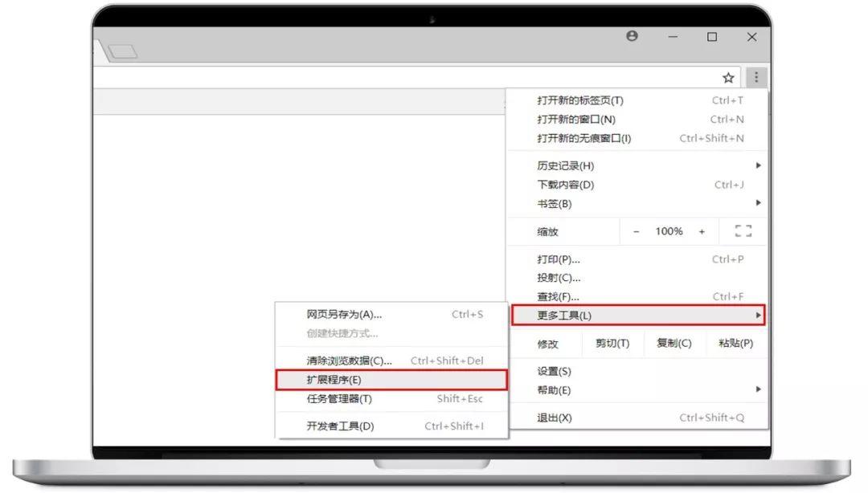This screenshot has width=868, height=493.
Task: Expand 更多工具(L) submenu
Action: [x=637, y=316]
